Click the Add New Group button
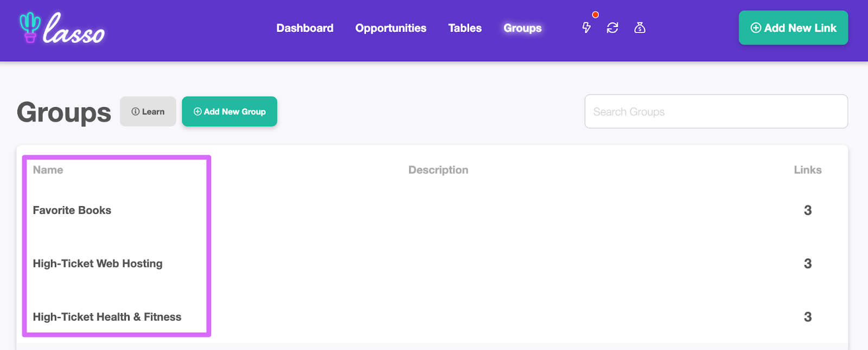868x350 pixels. coord(229,111)
